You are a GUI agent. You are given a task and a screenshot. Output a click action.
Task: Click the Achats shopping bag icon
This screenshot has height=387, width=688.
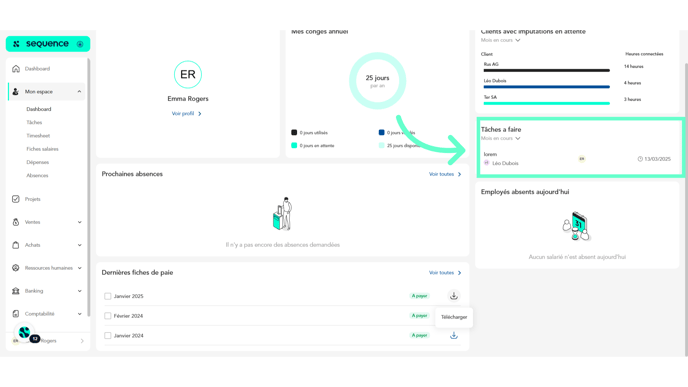(16, 245)
